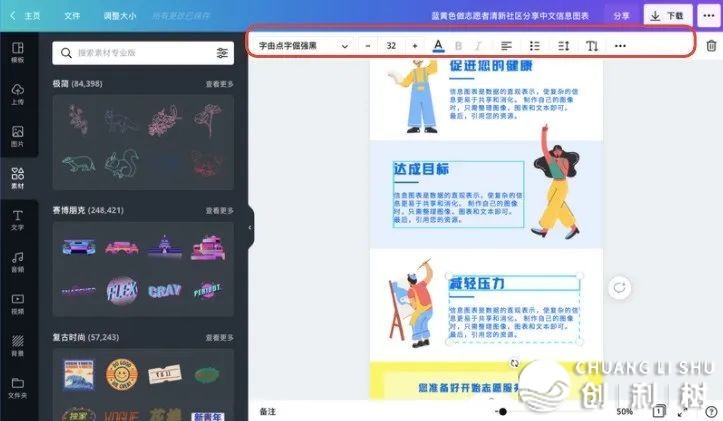Open the 背景 background sidebar tab
The image size is (723, 421).
pos(18,346)
